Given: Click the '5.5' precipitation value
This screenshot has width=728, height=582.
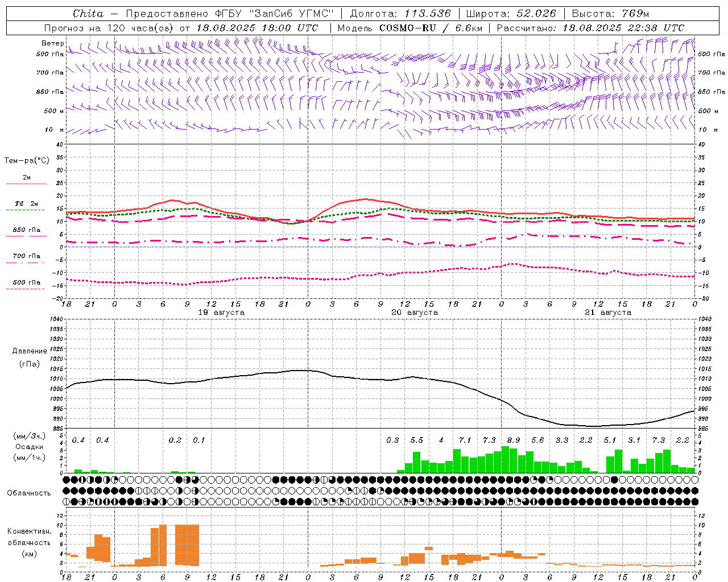Looking at the screenshot, I should pos(417,440).
